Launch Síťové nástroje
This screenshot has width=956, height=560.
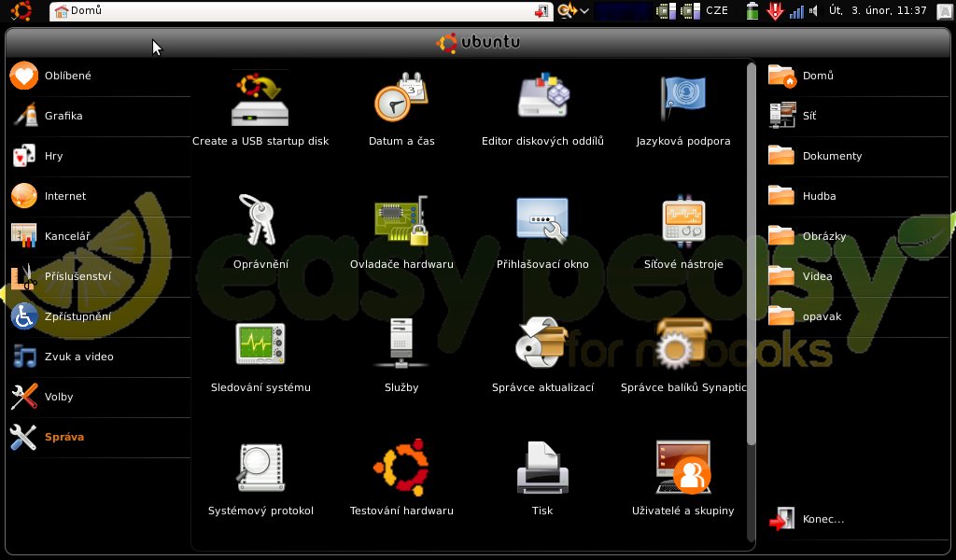click(682, 231)
